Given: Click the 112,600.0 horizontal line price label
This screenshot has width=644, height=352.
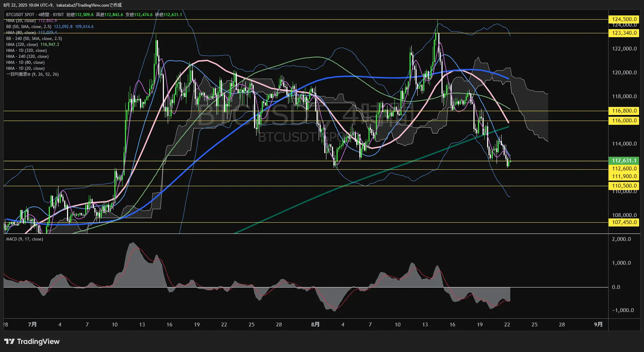Looking at the screenshot, I should point(624,169).
